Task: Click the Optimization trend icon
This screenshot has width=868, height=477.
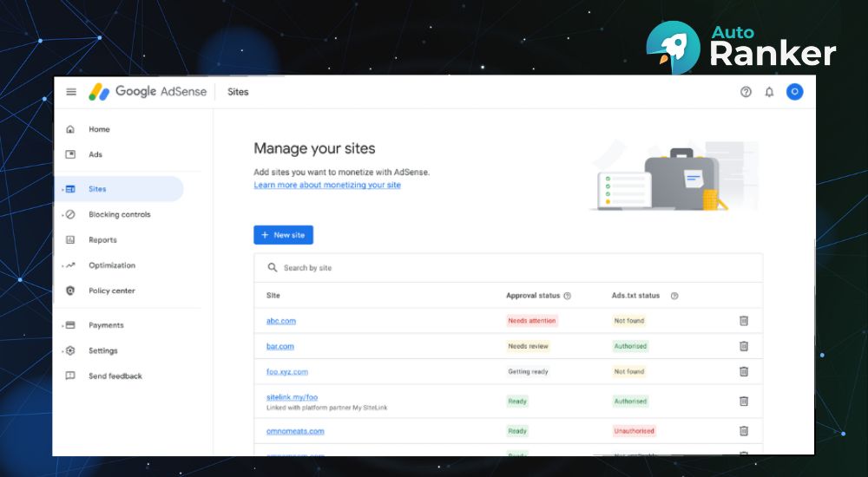Action: click(70, 265)
